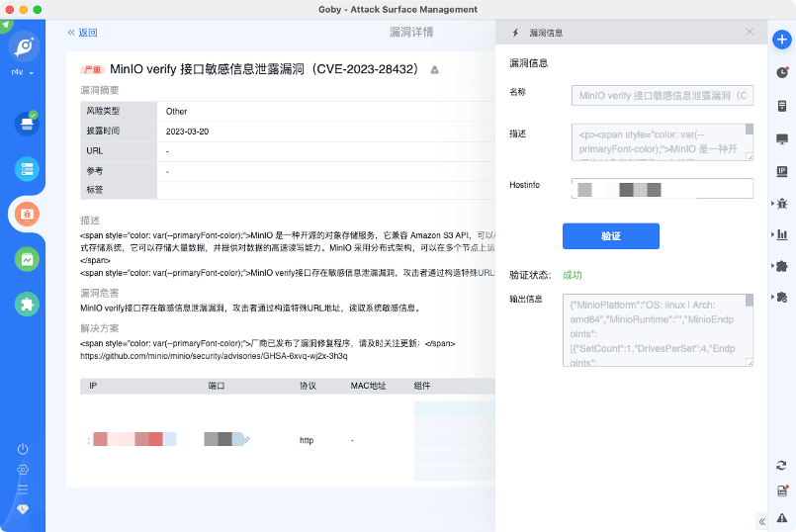Open the Vulnerability bug section icon
The width and height of the screenshot is (796, 532).
pos(27,215)
